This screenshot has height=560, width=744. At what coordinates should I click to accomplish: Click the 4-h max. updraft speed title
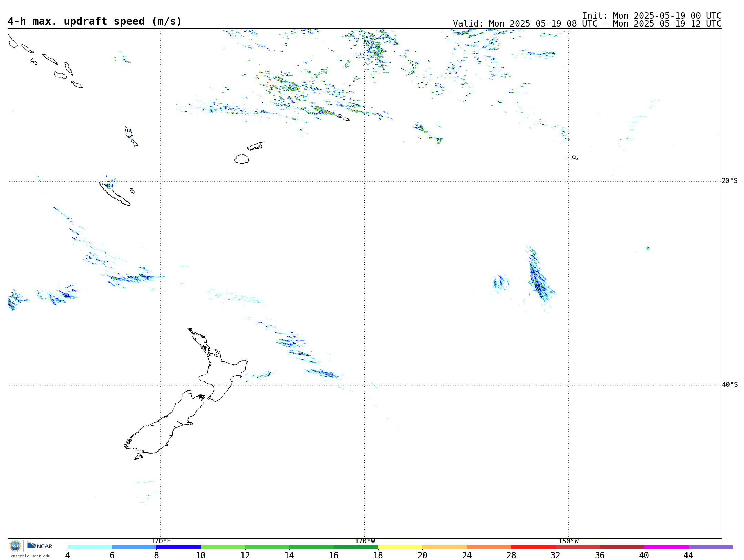point(95,21)
